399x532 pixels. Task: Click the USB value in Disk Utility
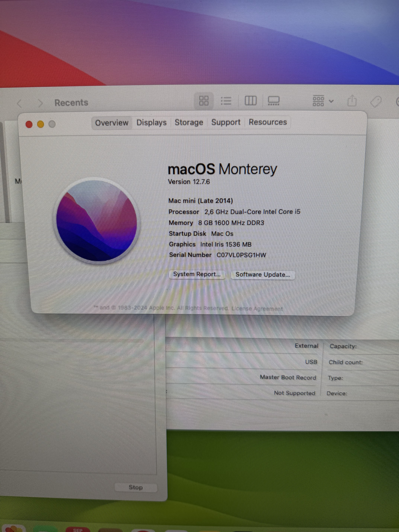click(x=311, y=362)
